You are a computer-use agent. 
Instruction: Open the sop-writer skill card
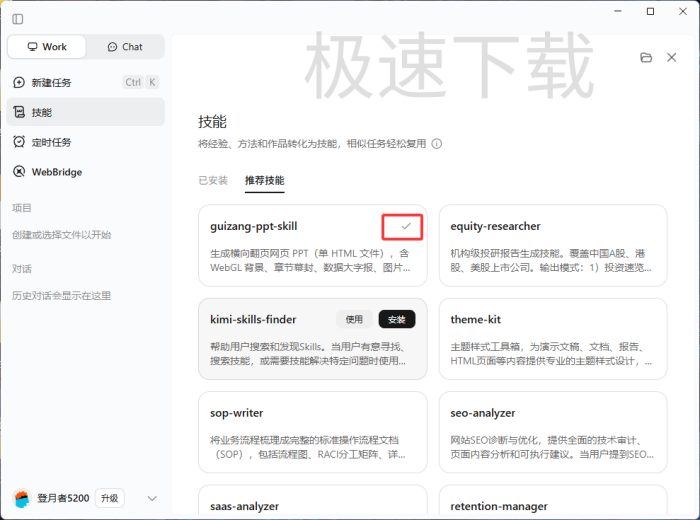(x=312, y=432)
